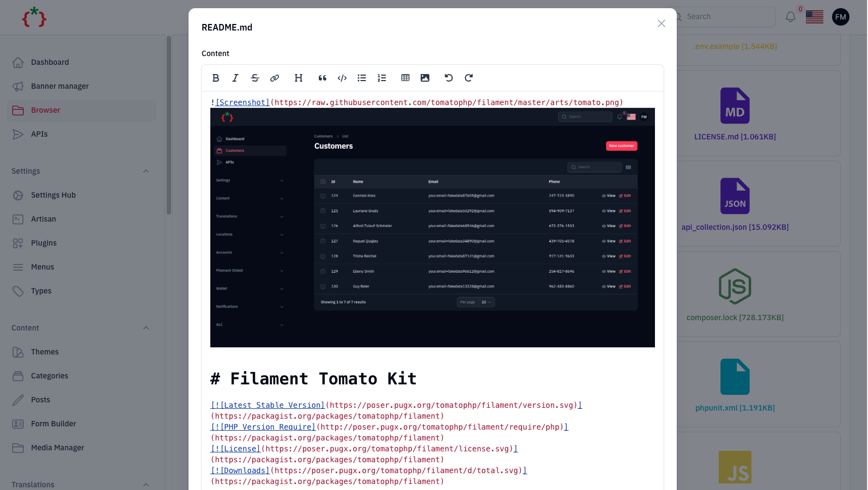Open the JS file icon card
868x490 pixels.
point(735,467)
